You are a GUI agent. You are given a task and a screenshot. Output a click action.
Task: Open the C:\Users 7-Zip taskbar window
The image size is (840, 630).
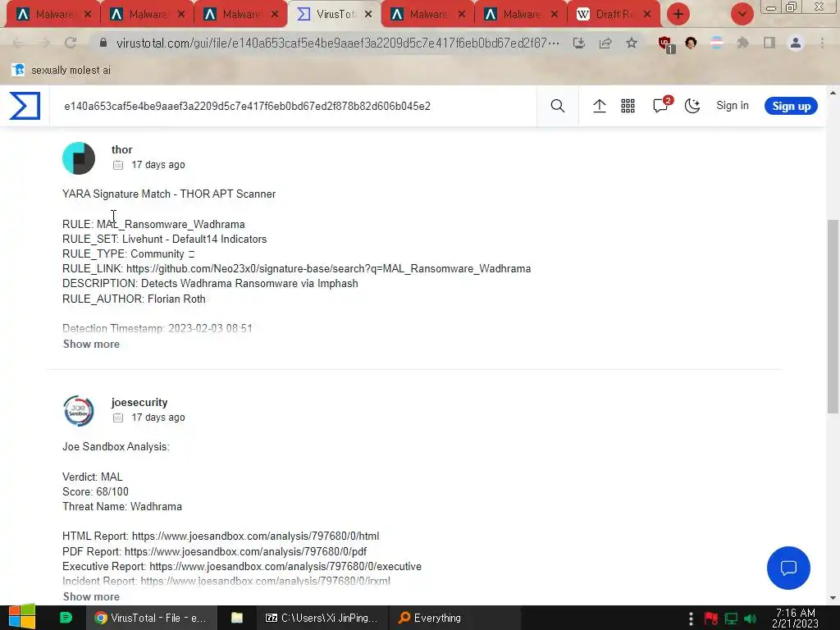click(x=322, y=618)
